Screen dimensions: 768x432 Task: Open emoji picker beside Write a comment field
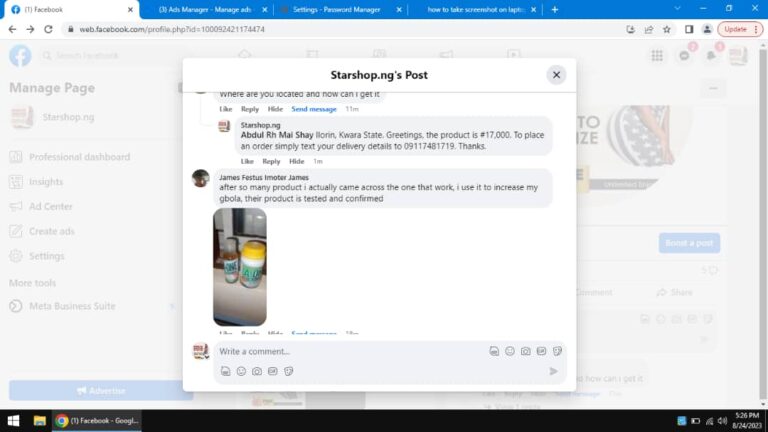pos(510,351)
